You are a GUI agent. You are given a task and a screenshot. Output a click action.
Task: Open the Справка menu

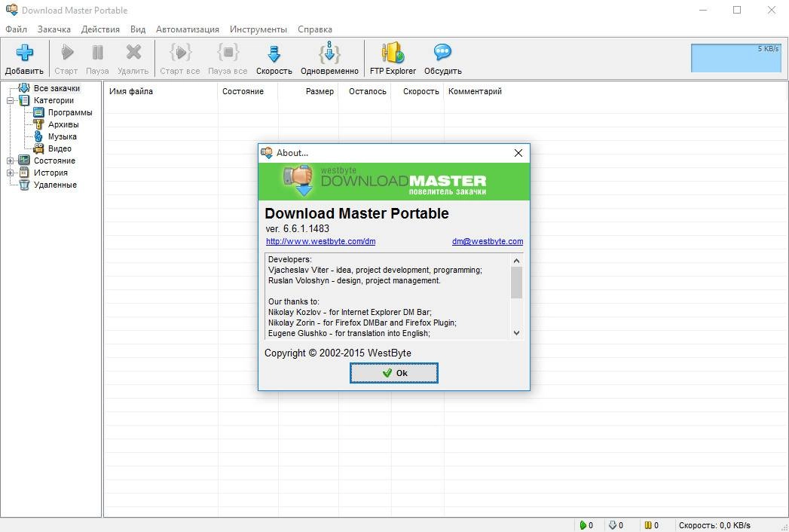pos(314,29)
